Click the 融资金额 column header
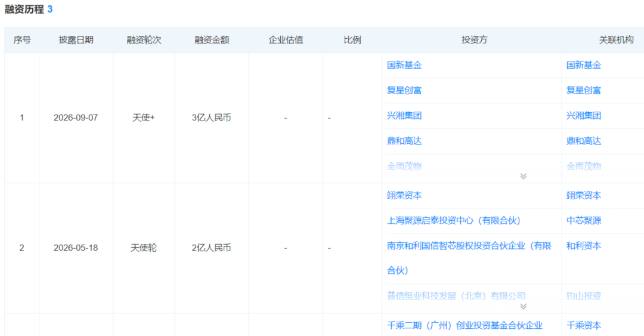The height and width of the screenshot is (336, 644). click(x=212, y=40)
